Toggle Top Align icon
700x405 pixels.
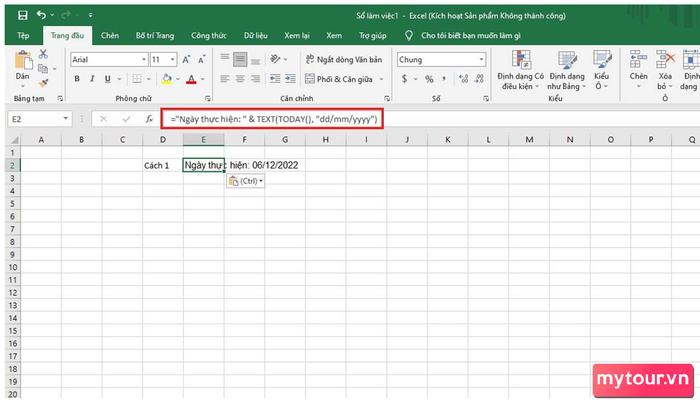coord(225,59)
